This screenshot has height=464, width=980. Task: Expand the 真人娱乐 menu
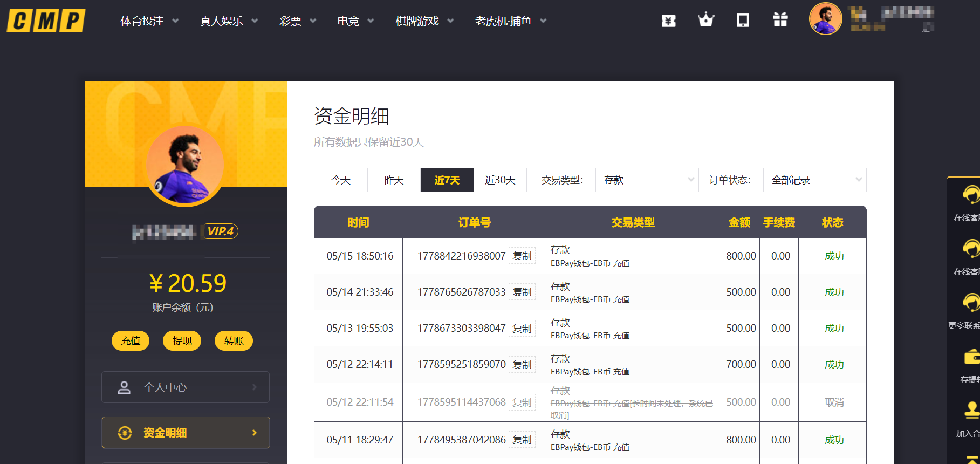point(229,21)
